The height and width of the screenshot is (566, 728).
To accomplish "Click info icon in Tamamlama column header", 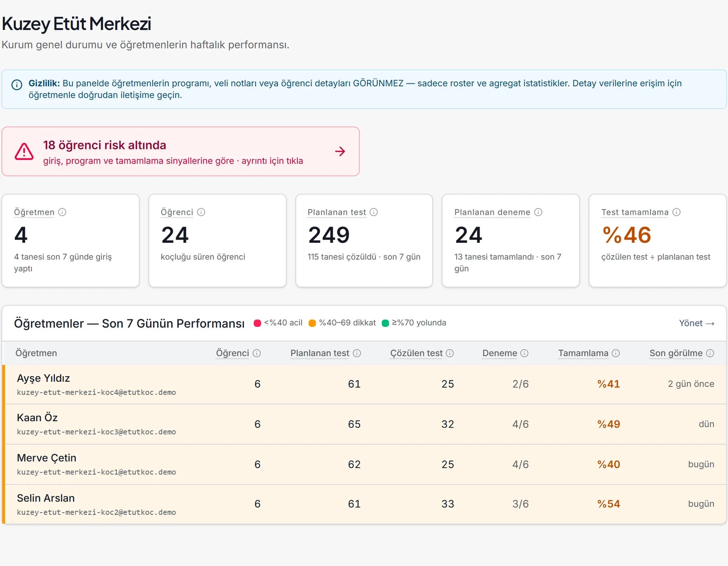I will pyautogui.click(x=616, y=353).
